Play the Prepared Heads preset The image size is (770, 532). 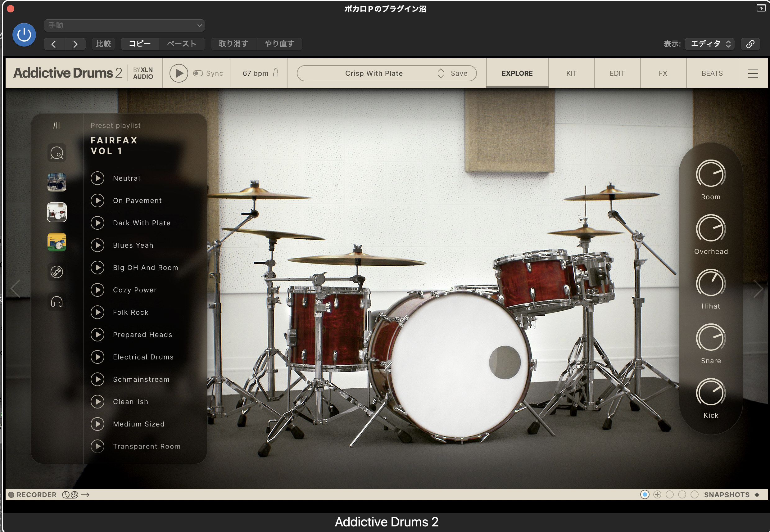(98, 335)
